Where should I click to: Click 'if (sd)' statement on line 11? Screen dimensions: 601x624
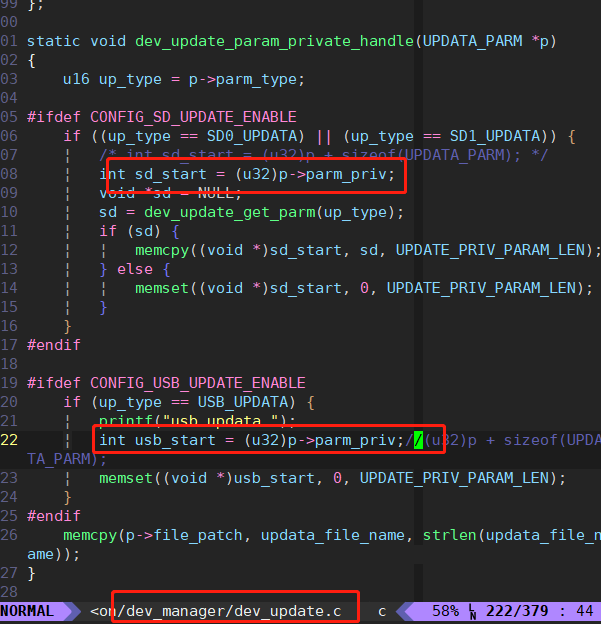pos(130,231)
